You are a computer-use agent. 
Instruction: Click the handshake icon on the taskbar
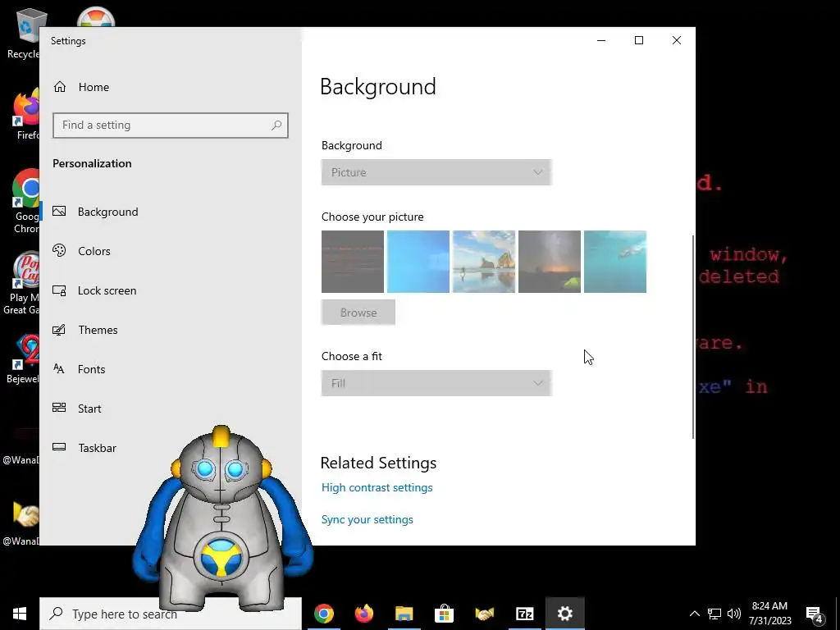click(484, 614)
